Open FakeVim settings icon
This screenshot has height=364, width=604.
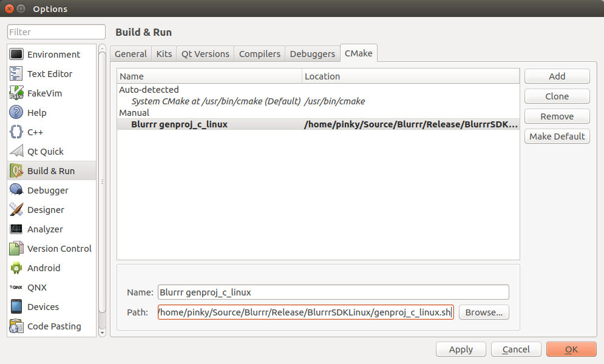click(16, 93)
